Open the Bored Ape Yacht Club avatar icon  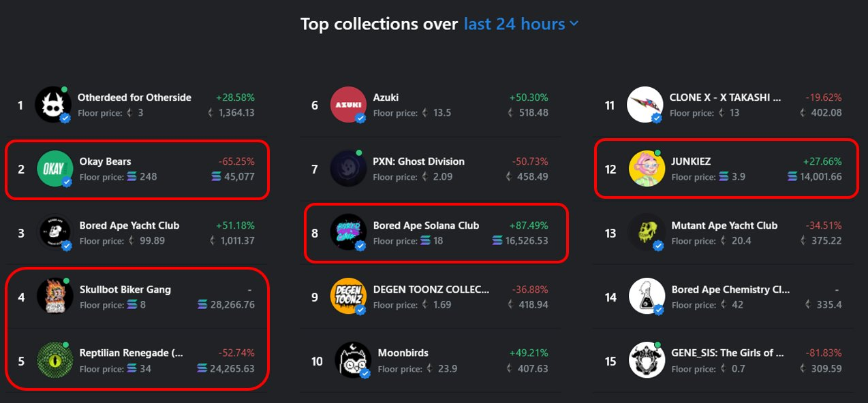[x=55, y=233]
